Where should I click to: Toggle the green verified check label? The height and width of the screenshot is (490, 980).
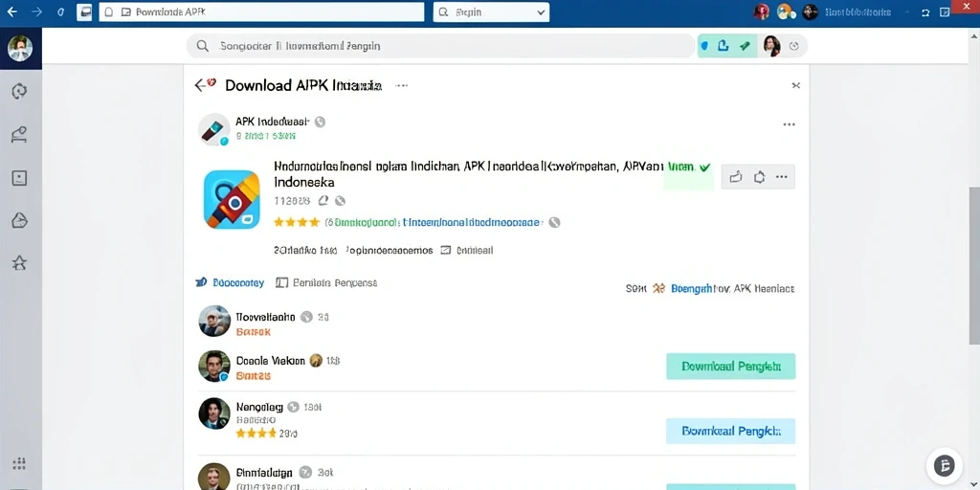pyautogui.click(x=688, y=167)
